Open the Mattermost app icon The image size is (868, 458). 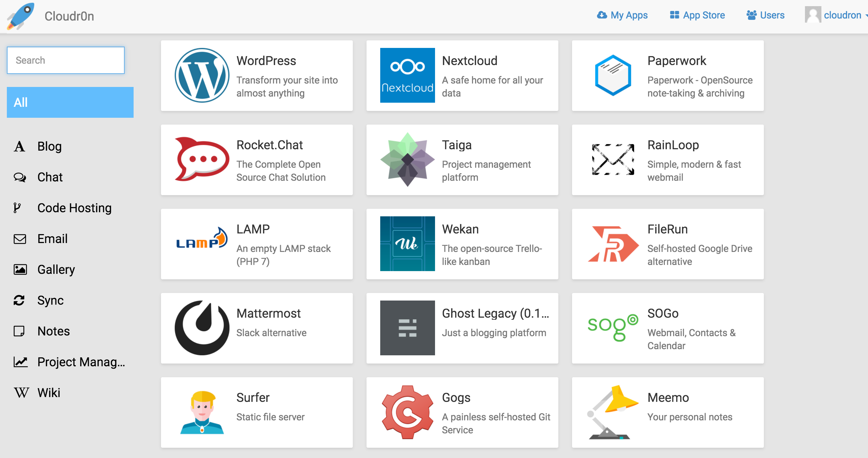click(202, 328)
